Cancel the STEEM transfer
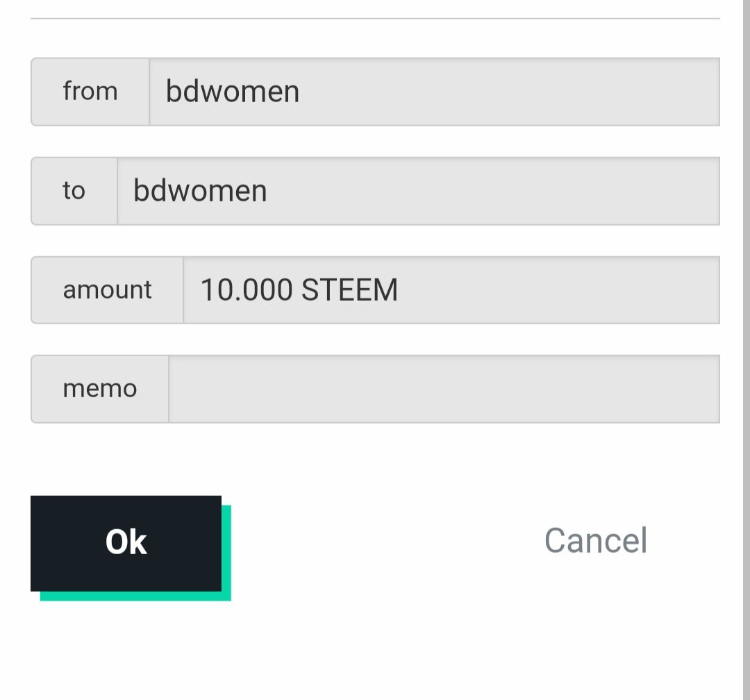This screenshot has width=750, height=700. coord(596,541)
